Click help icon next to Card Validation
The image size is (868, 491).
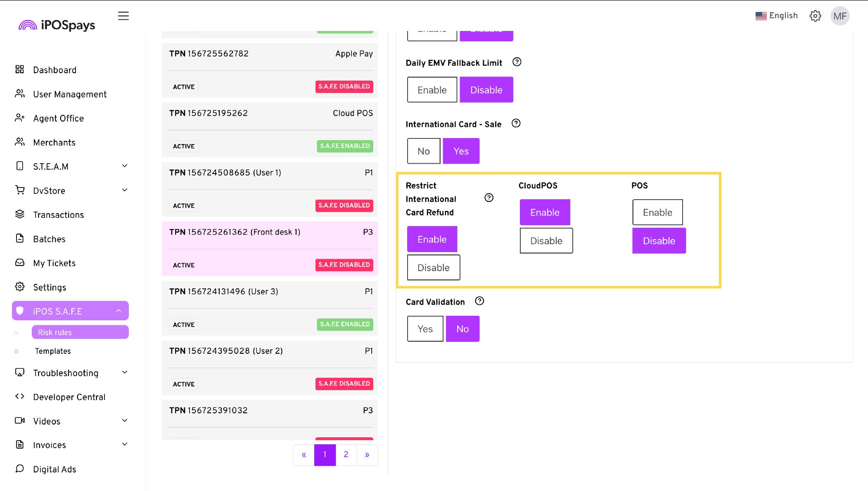(479, 301)
